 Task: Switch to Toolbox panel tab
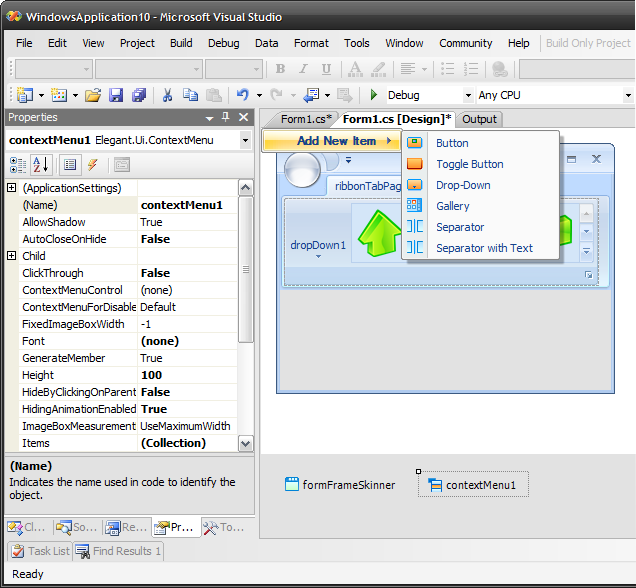point(225,527)
